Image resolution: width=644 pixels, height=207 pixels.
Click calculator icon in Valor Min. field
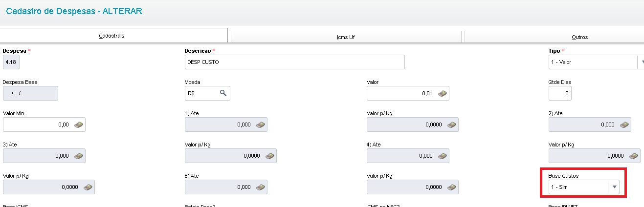[x=78, y=124]
